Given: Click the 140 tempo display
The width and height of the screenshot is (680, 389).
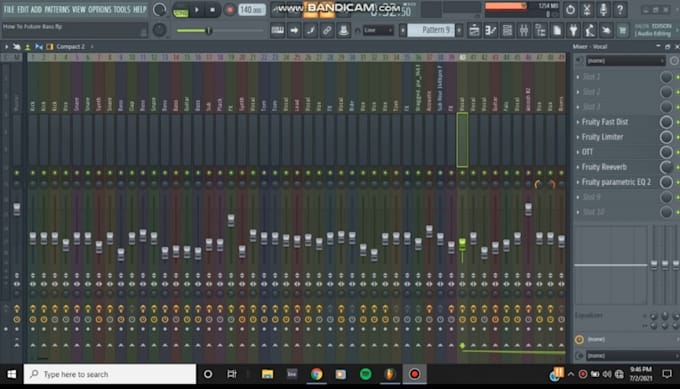Looking at the screenshot, I should tap(252, 10).
